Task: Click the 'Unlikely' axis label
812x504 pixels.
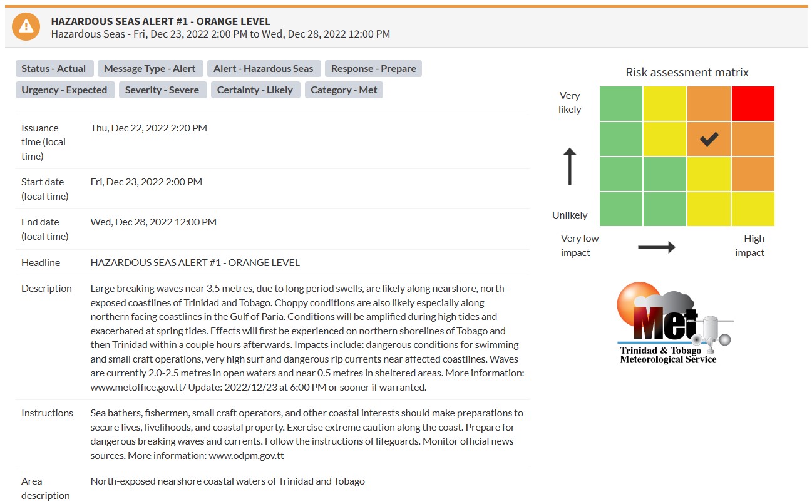Action: [x=570, y=215]
